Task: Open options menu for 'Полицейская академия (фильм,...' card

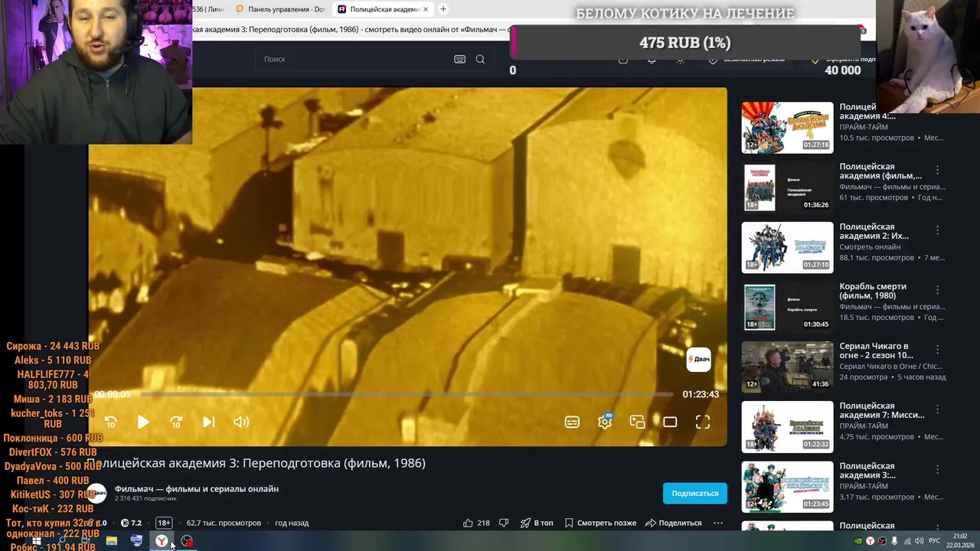Action: point(937,170)
